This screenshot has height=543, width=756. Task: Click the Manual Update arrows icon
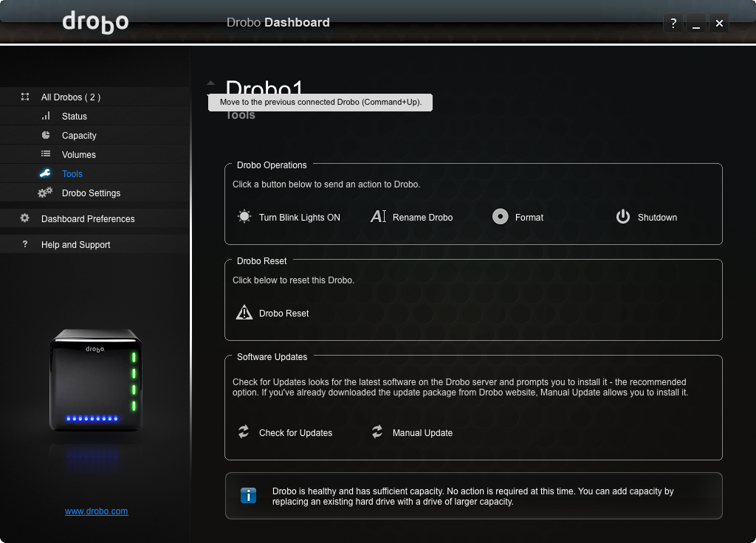pos(377,432)
